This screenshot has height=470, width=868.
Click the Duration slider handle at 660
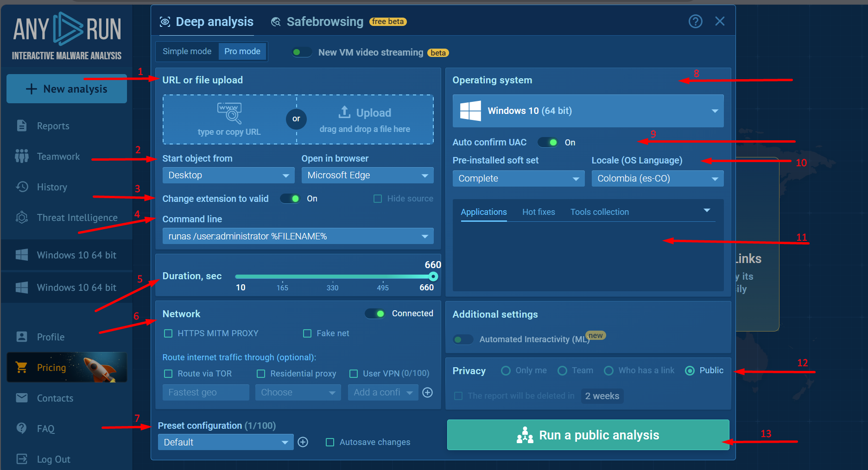point(433,277)
